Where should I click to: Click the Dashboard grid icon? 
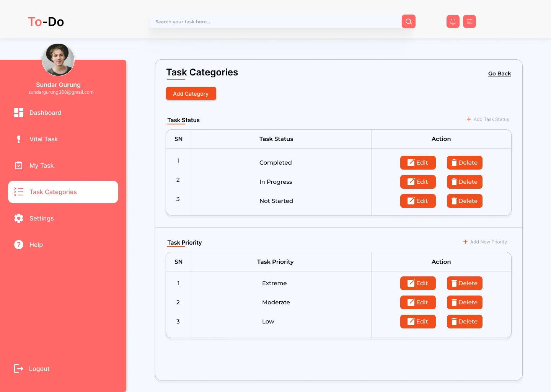point(19,113)
